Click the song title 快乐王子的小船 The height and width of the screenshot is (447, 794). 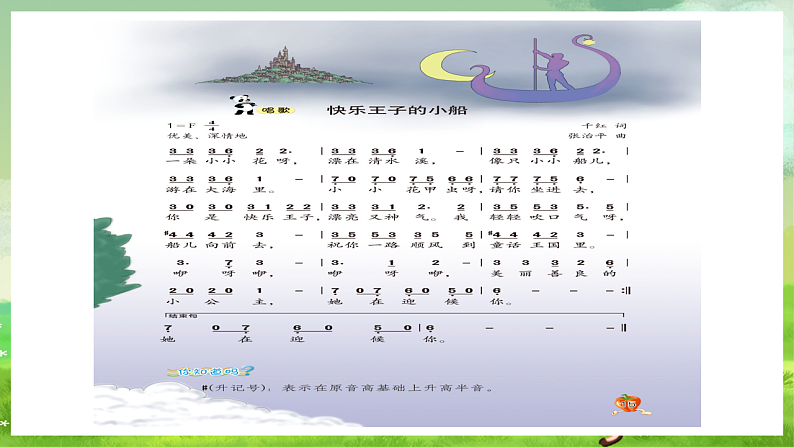click(397, 110)
